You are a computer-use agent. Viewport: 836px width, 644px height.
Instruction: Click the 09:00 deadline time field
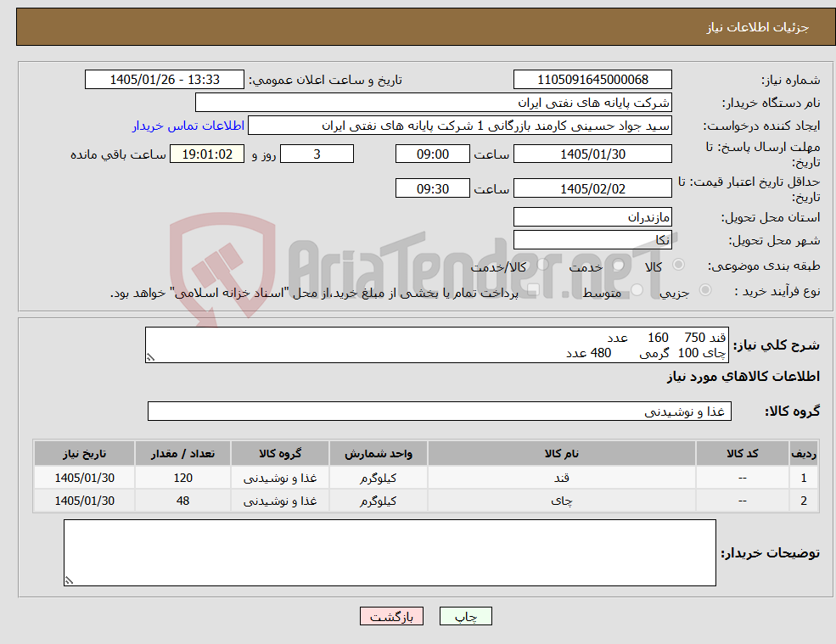(x=432, y=154)
